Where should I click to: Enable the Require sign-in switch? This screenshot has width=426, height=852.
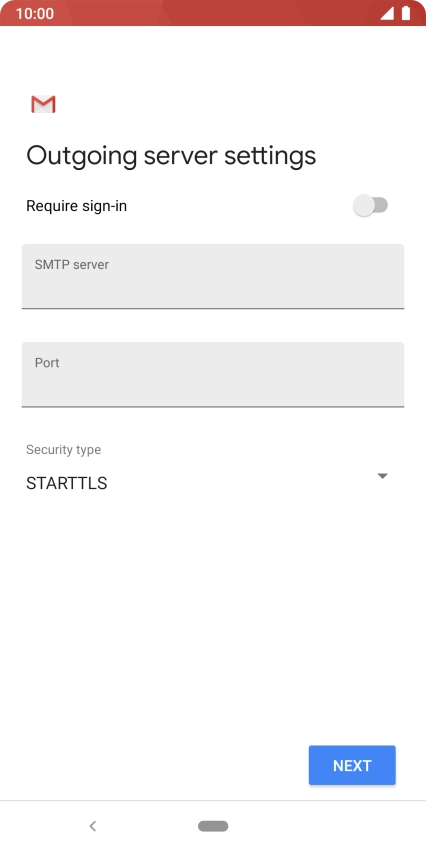370,205
